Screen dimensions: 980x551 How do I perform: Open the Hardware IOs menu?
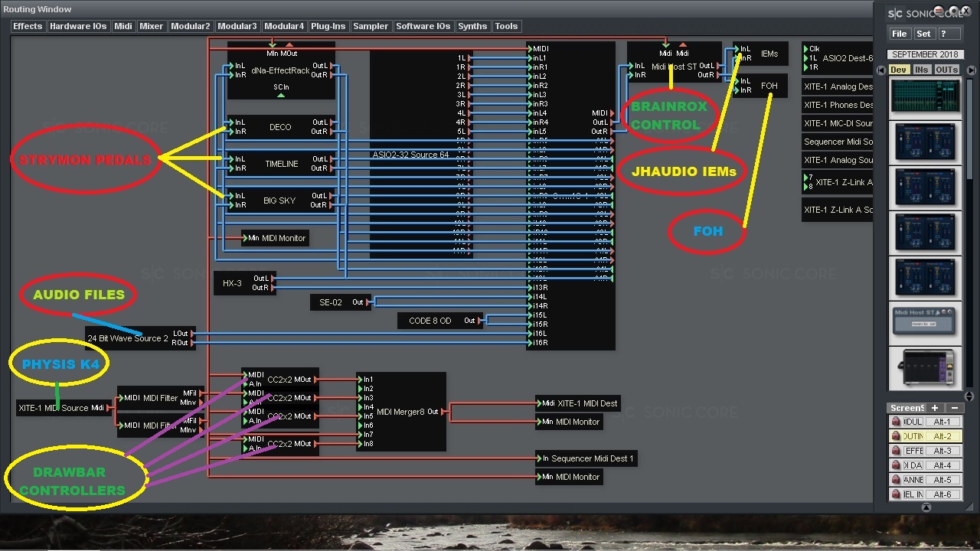point(78,26)
